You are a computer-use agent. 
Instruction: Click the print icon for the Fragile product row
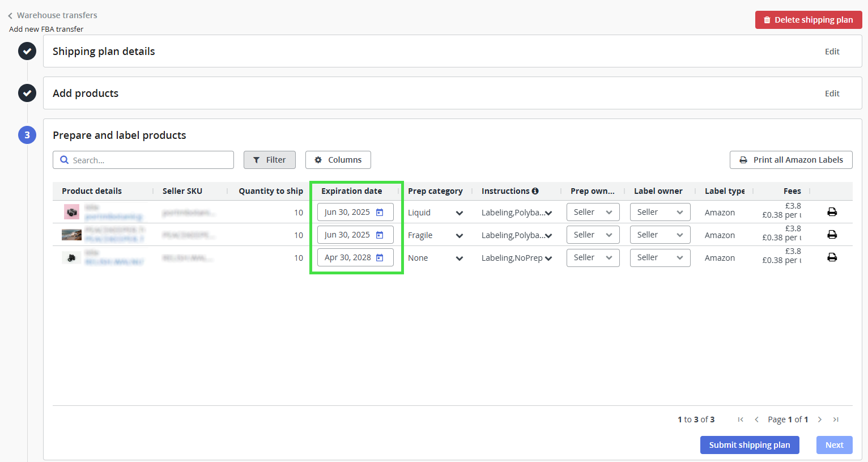point(832,235)
